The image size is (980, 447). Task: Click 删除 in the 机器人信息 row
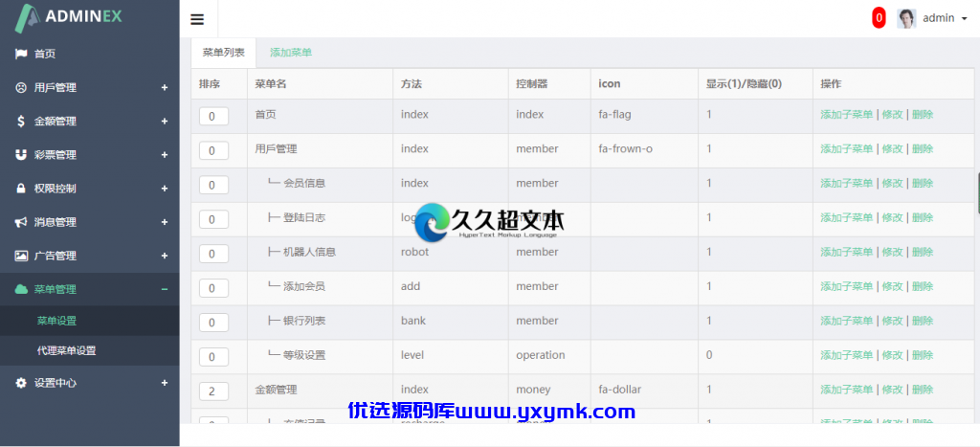(x=923, y=252)
